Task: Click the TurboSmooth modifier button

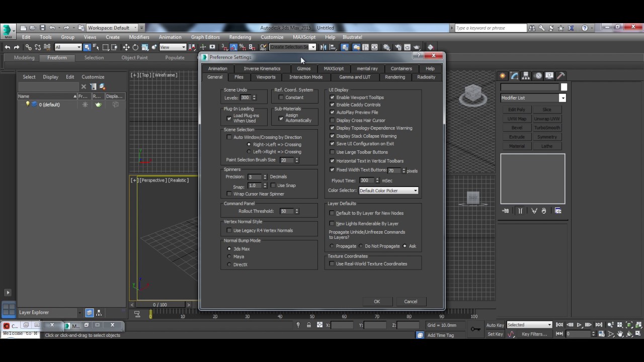Action: 547,128
